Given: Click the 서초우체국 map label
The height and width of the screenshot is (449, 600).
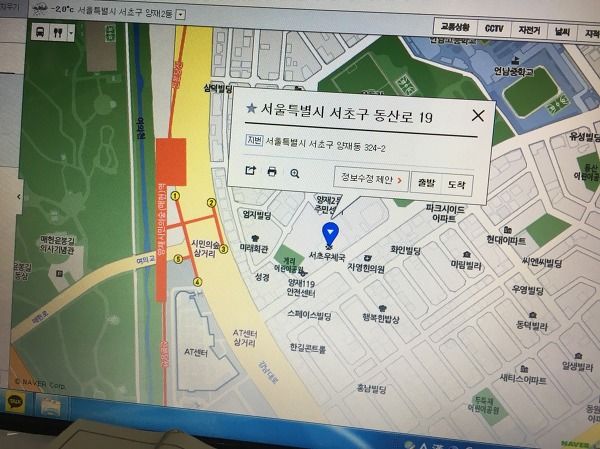Looking at the screenshot, I should pos(327,256).
